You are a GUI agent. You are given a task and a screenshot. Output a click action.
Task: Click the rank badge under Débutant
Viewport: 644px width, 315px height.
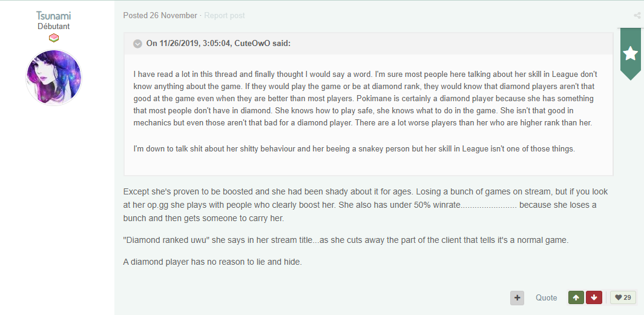point(54,38)
